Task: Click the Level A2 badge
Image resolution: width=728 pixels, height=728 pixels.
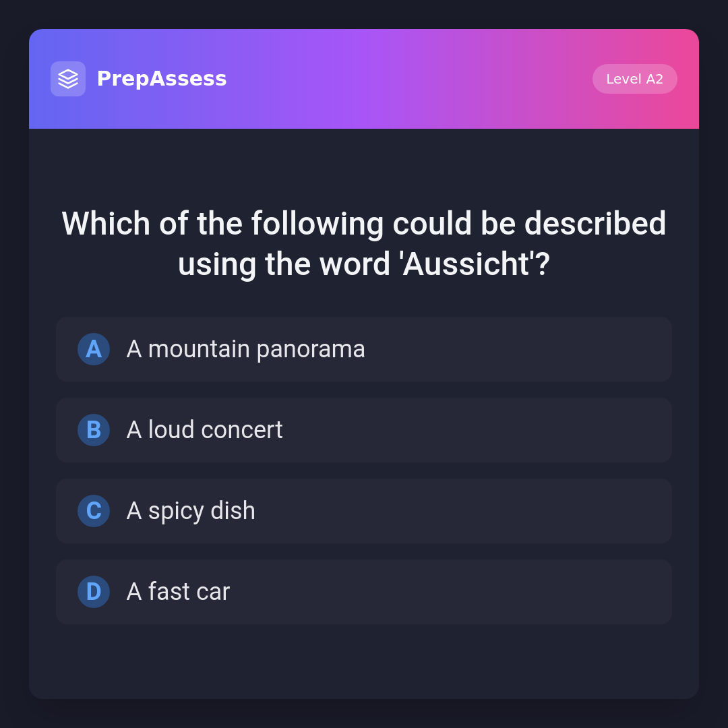Action: (x=634, y=79)
